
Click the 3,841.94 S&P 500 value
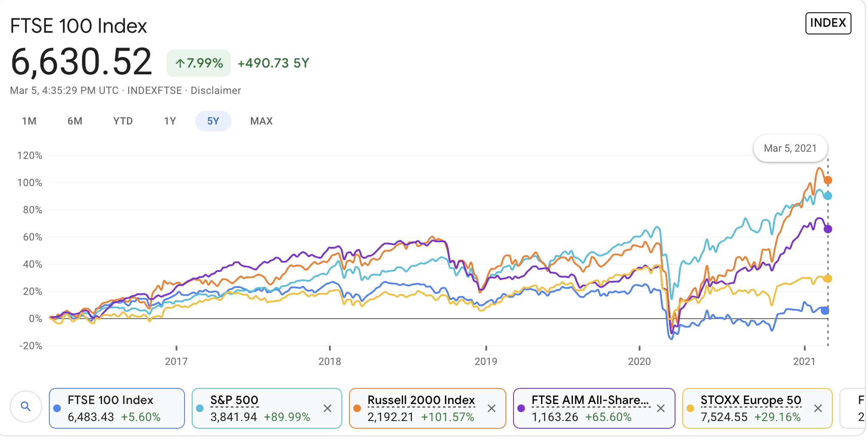[x=234, y=417]
